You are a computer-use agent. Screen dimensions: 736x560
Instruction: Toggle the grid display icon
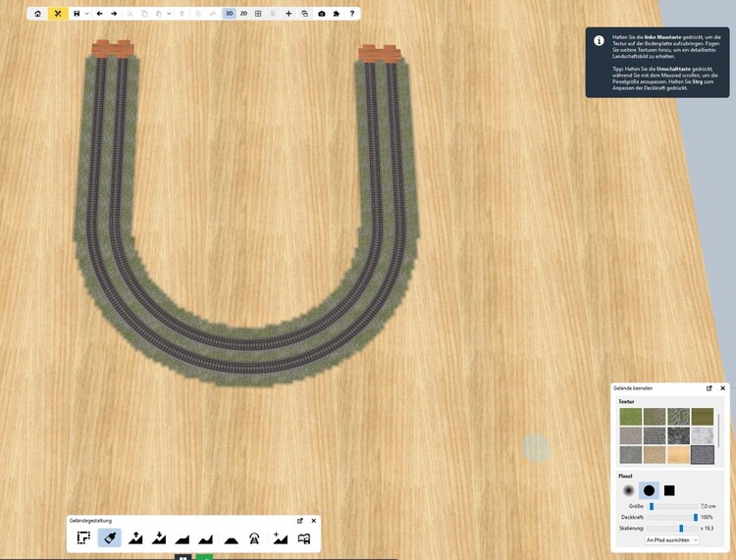point(258,14)
